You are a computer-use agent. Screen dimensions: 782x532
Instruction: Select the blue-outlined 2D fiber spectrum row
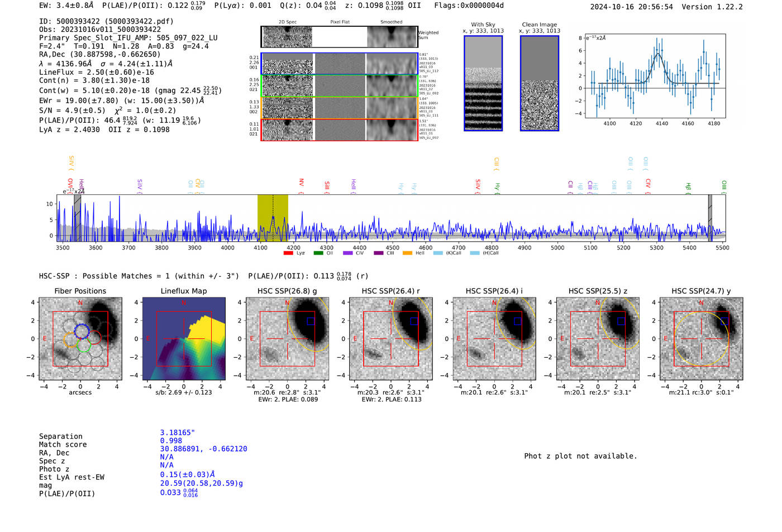[340, 64]
